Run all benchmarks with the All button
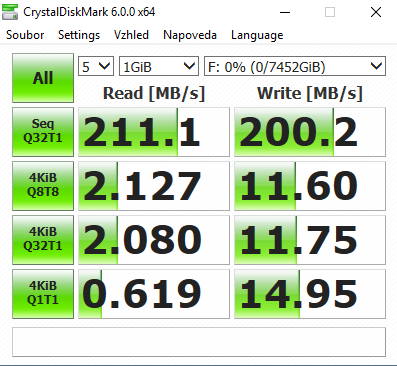 [x=43, y=78]
